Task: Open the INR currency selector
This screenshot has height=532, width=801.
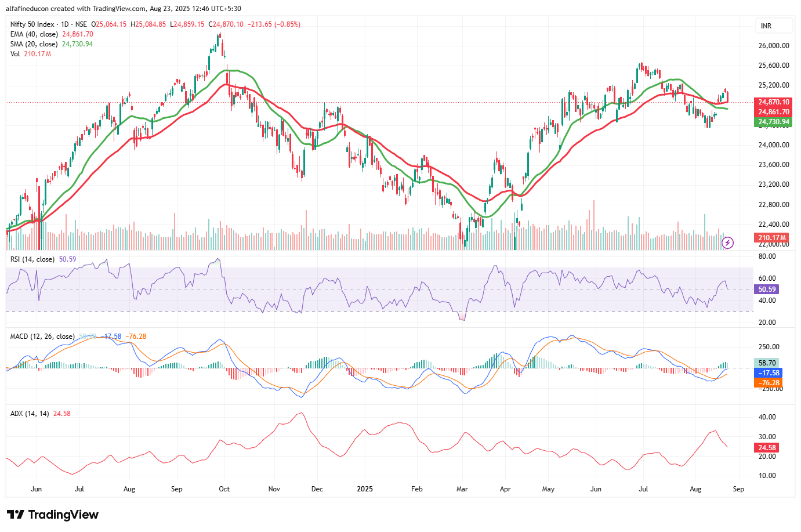Action: [x=774, y=26]
